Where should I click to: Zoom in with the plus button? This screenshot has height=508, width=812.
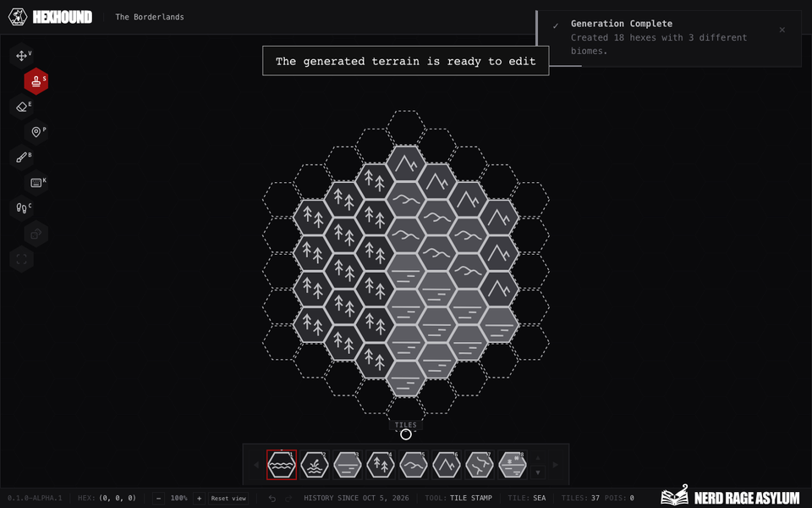click(x=199, y=498)
